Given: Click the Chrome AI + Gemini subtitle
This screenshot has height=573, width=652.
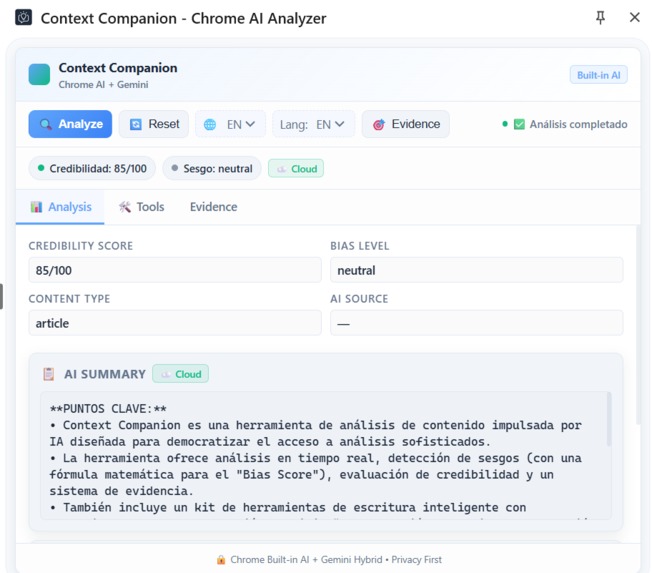Looking at the screenshot, I should [x=104, y=84].
